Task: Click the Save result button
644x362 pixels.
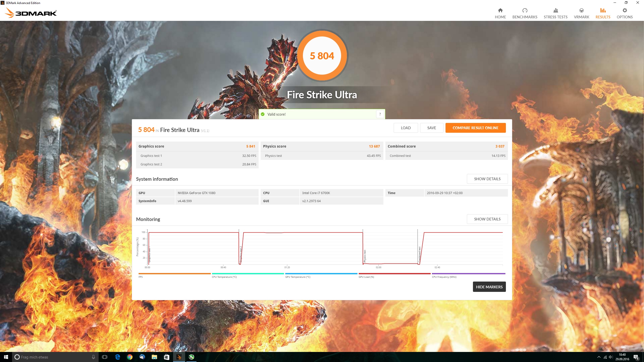Action: pos(431,128)
